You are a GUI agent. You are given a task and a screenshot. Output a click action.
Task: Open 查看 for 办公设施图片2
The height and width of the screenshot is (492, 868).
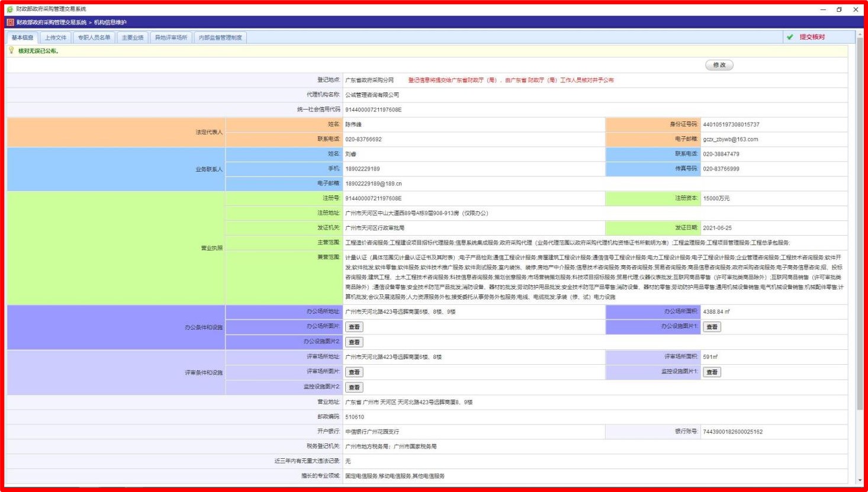354,342
